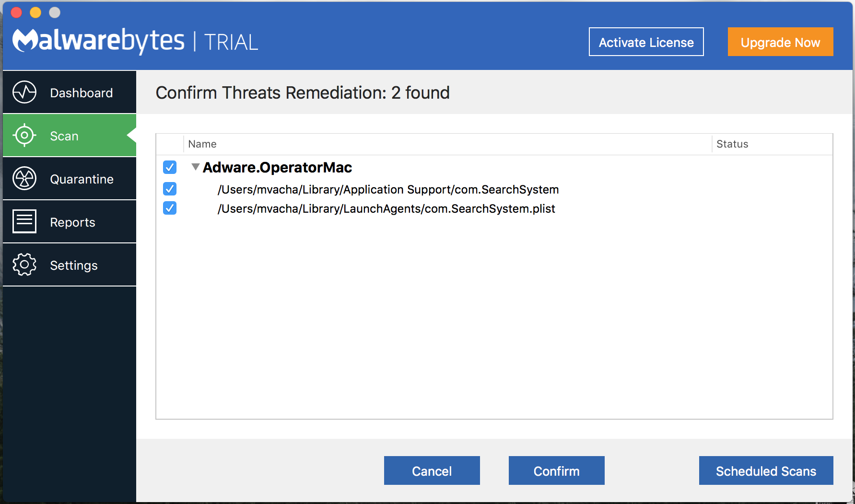Click the Activate License button
This screenshot has width=855, height=504.
[x=646, y=42]
